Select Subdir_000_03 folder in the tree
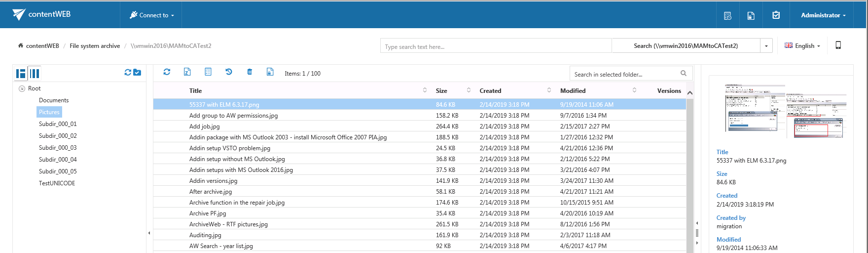This screenshot has height=253, width=868. 58,148
